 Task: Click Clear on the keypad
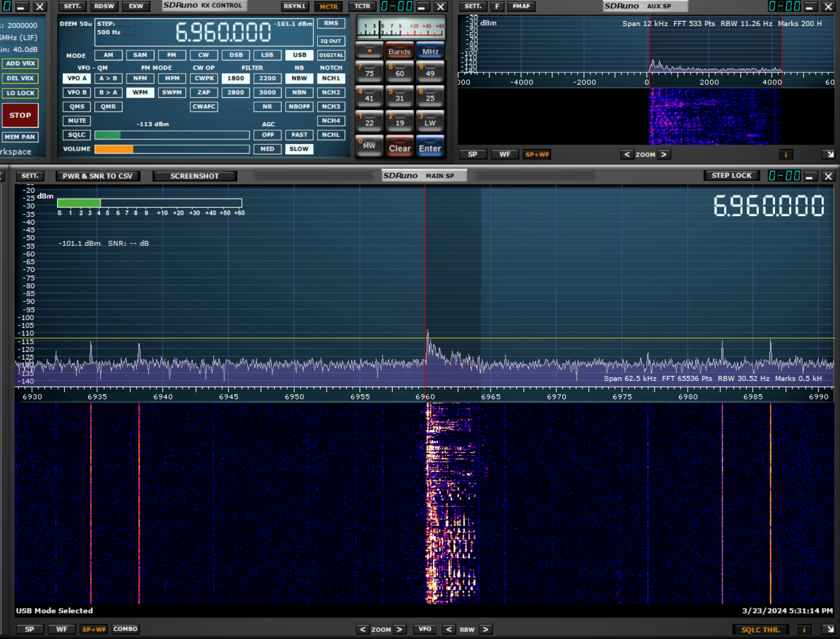click(x=400, y=147)
